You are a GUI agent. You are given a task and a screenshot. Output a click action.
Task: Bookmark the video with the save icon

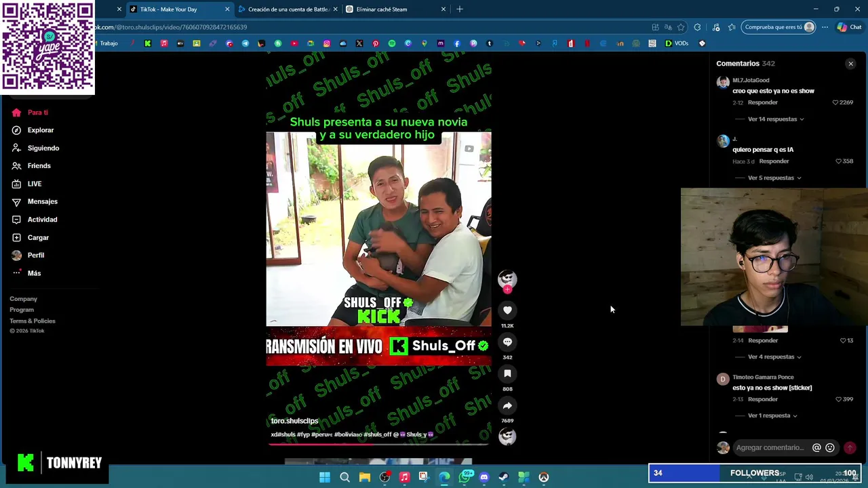507,373
